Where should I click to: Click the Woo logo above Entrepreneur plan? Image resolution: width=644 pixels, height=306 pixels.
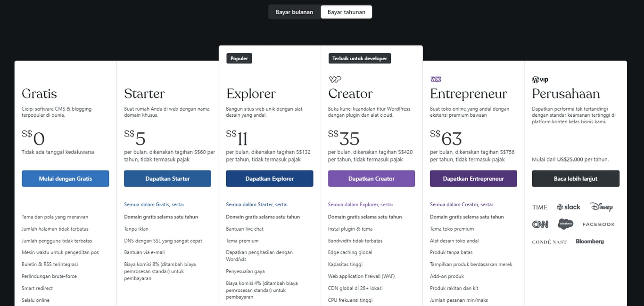pos(436,79)
